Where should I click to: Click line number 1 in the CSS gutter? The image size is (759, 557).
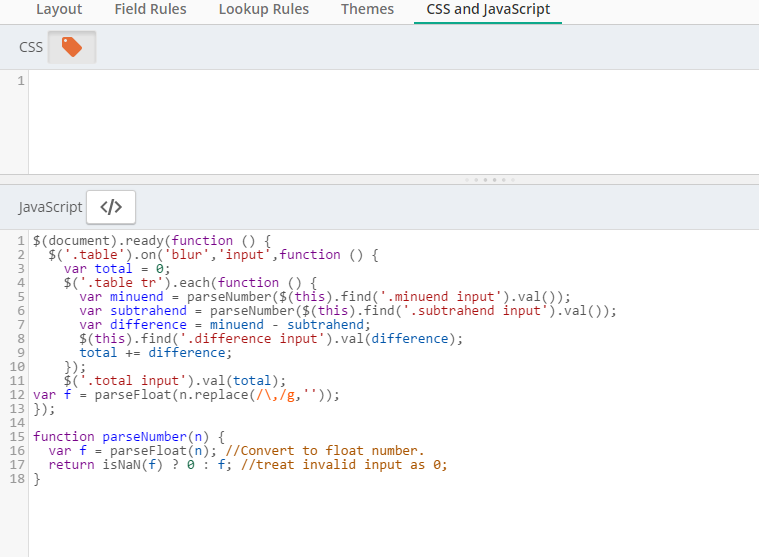[21, 81]
